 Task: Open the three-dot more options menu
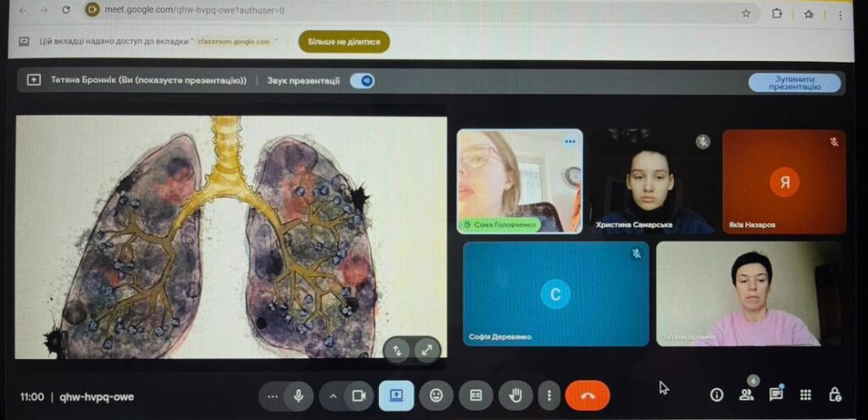pos(549,395)
